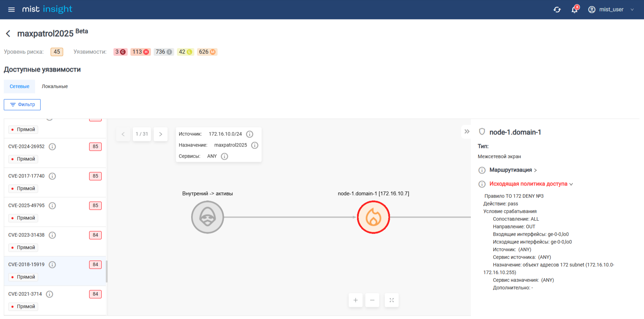The image size is (644, 319).
Task: Click the Межсетевой экран type value
Action: (499, 157)
